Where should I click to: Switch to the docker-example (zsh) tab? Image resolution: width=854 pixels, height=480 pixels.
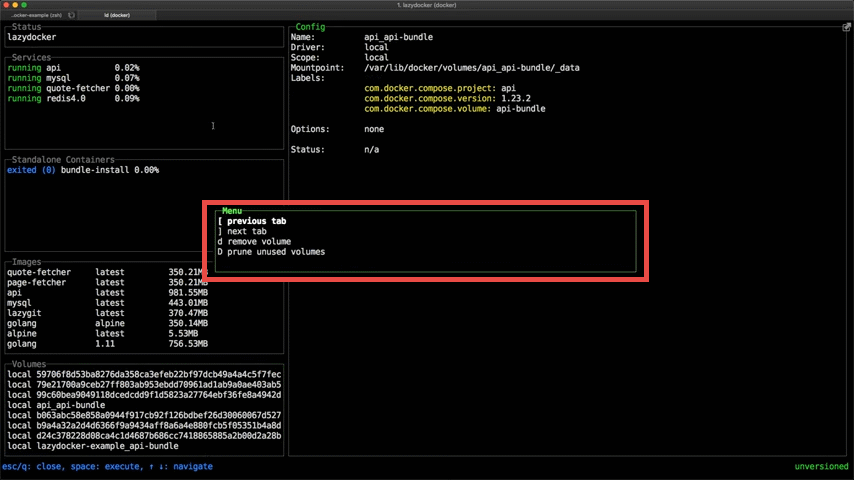[x=33, y=16]
